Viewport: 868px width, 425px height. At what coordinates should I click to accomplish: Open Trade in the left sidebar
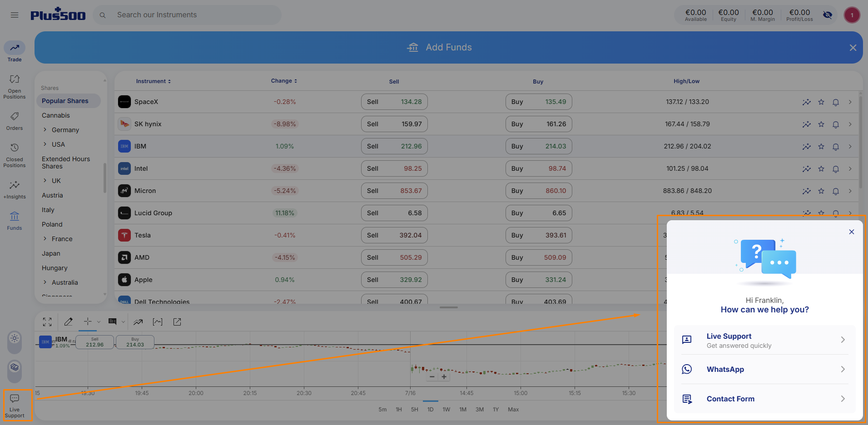15,52
